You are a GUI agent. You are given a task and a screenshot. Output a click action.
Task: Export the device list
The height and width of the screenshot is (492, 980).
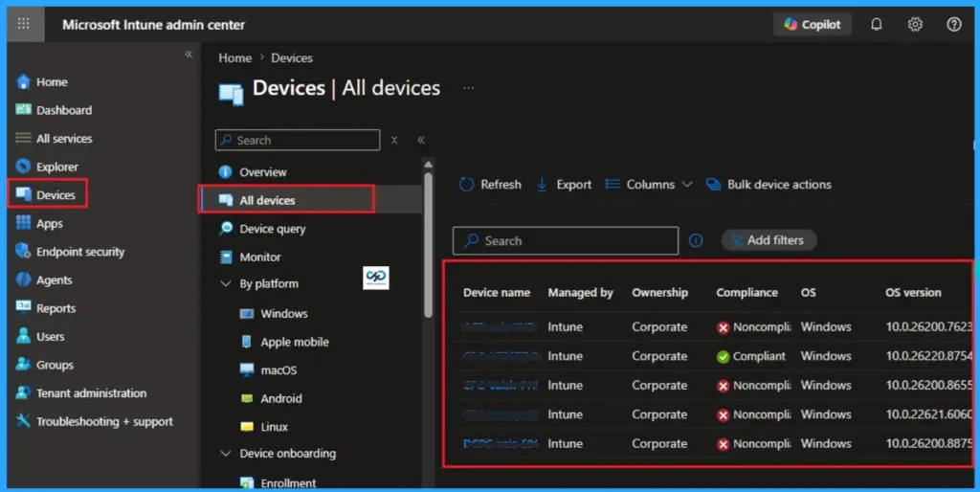point(564,185)
